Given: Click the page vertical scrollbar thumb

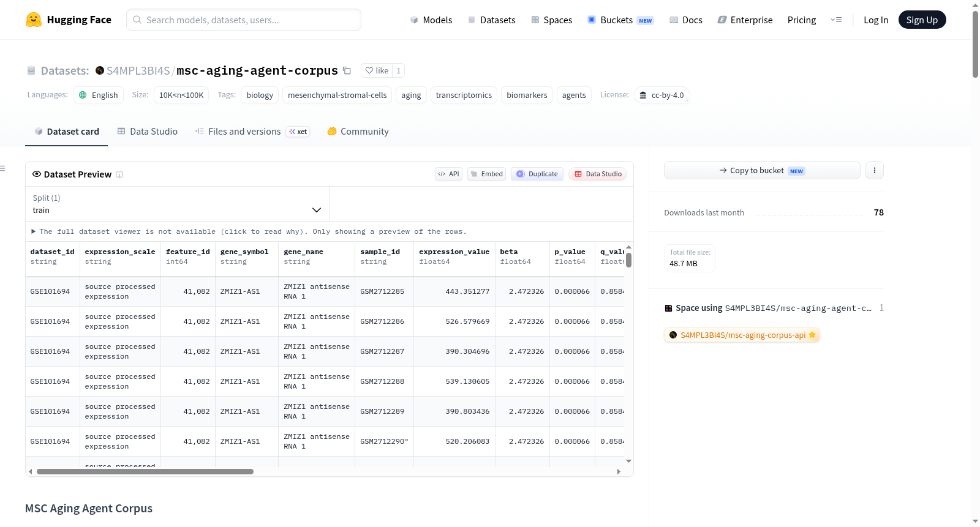Looking at the screenshot, I should (x=975, y=44).
